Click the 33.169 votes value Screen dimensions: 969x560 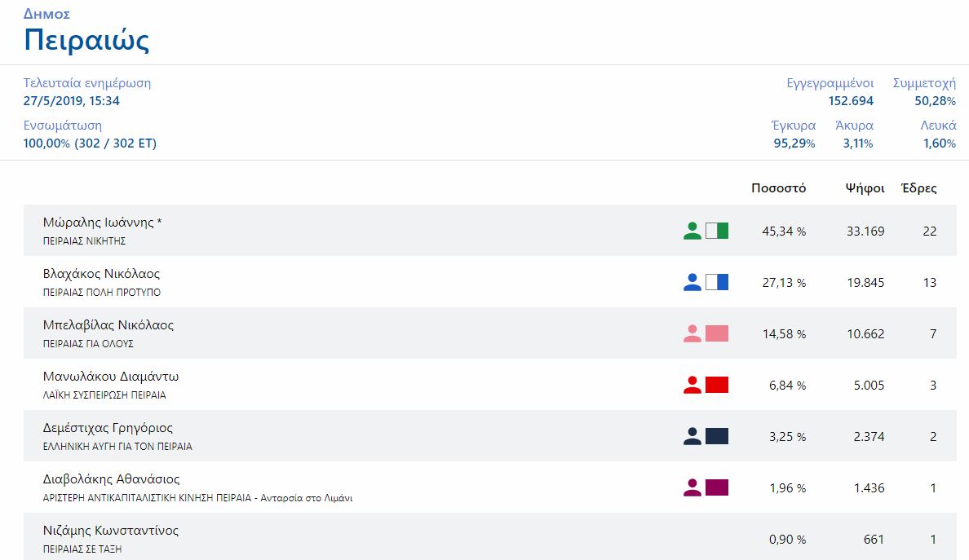tap(865, 231)
